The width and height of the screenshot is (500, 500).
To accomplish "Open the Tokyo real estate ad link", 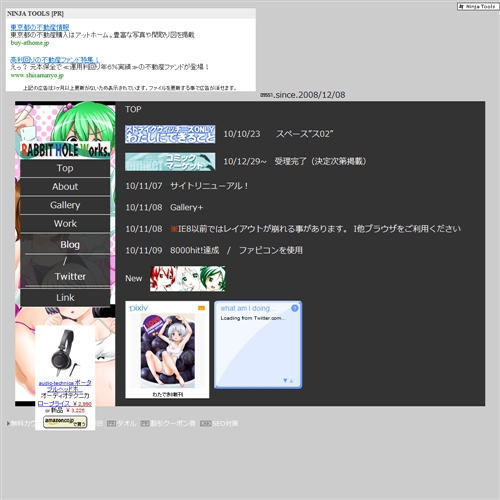I will (x=40, y=27).
